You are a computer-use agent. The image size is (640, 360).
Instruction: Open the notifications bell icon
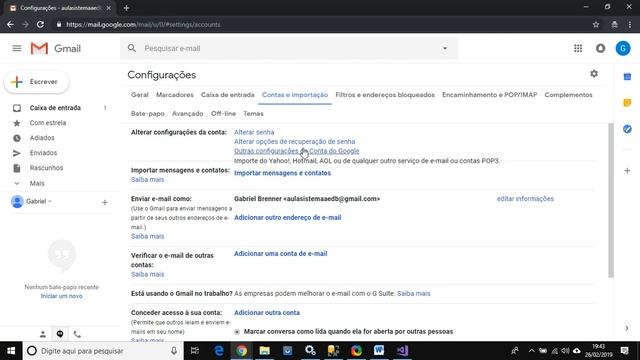pyautogui.click(x=600, y=48)
